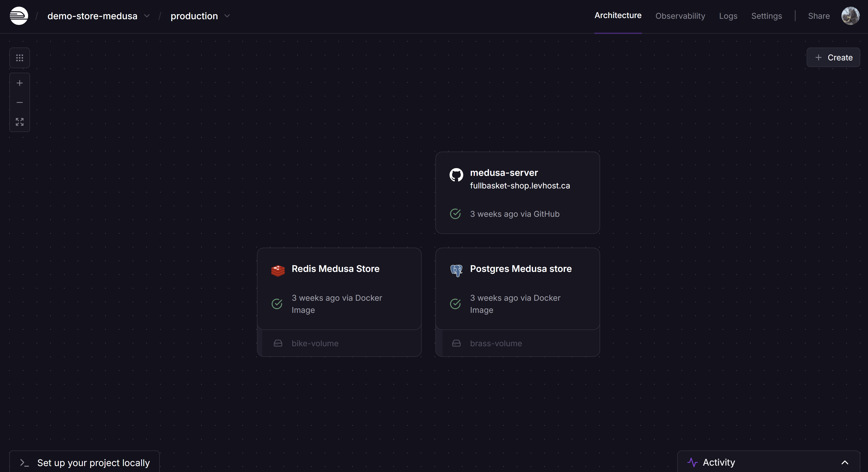This screenshot has height=472, width=868.
Task: Open Set up your project locally
Action: click(85, 463)
